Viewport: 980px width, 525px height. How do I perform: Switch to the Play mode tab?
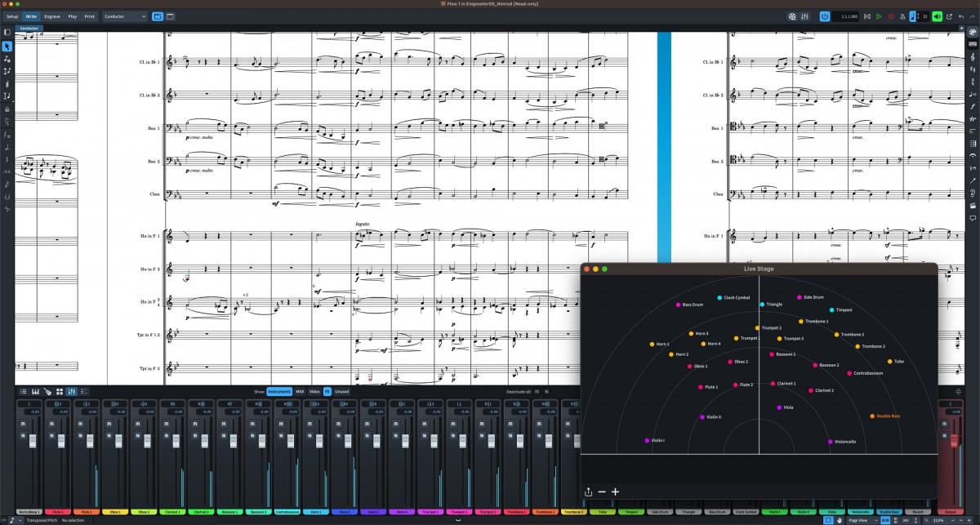(73, 16)
